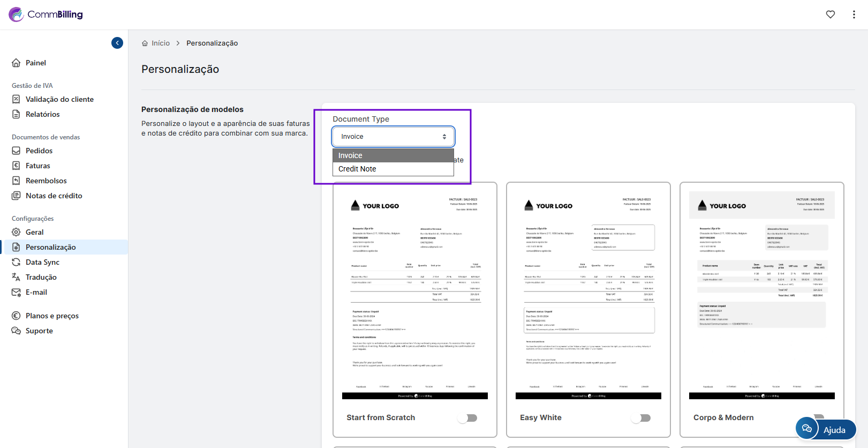Enable the Start from Scratch toggle
868x448 pixels.
467,418
